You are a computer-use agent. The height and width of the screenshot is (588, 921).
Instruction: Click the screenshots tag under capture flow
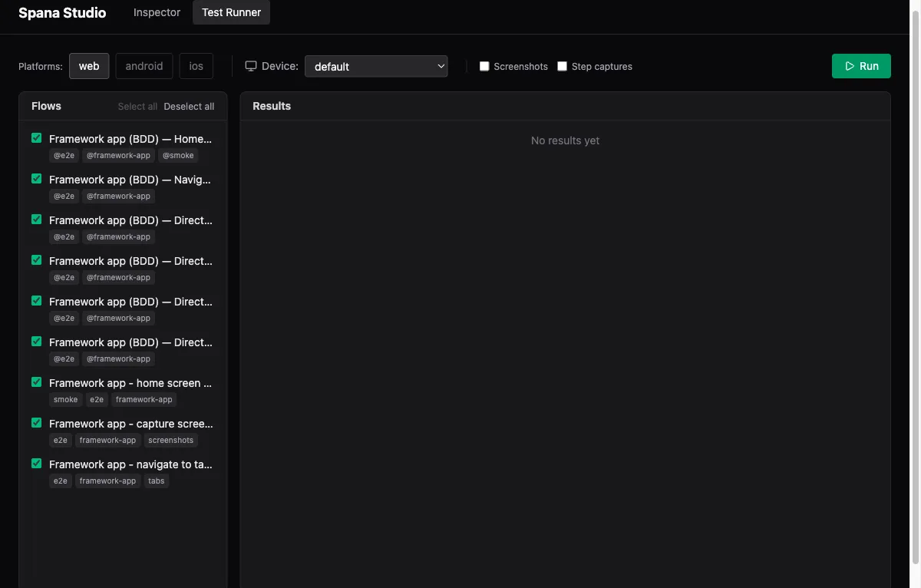point(170,441)
